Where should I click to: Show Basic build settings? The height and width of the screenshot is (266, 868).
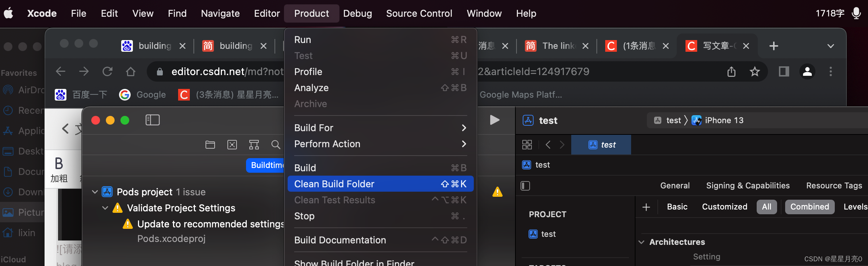tap(677, 207)
